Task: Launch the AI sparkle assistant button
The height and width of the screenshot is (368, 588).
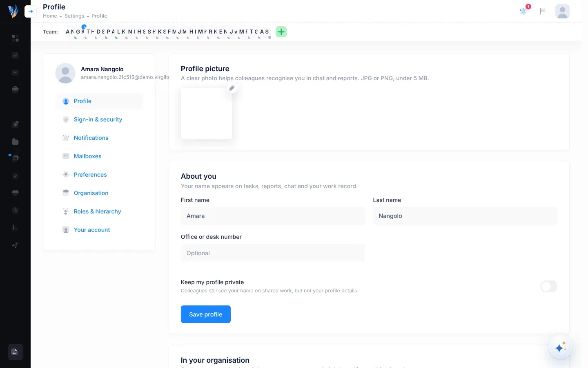Action: click(x=560, y=347)
